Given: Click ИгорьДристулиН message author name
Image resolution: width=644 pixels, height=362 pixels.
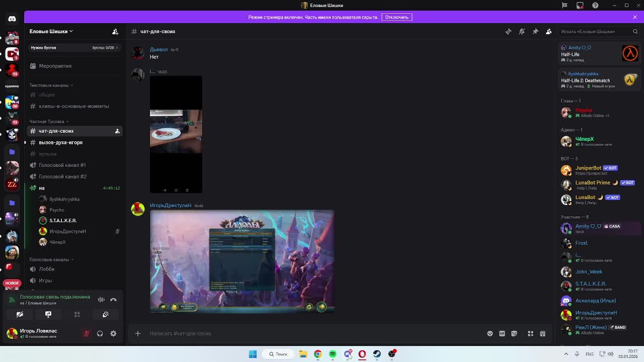Looking at the screenshot, I should click(x=171, y=205).
